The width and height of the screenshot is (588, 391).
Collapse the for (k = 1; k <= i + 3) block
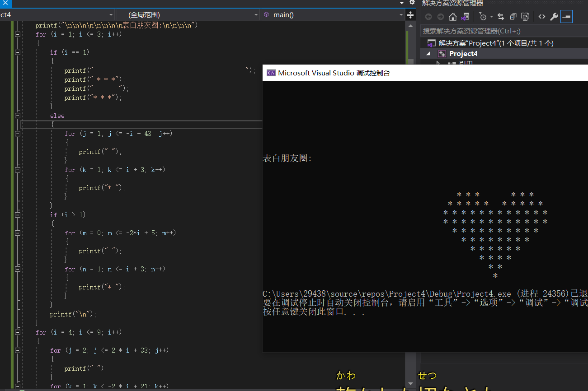click(18, 170)
